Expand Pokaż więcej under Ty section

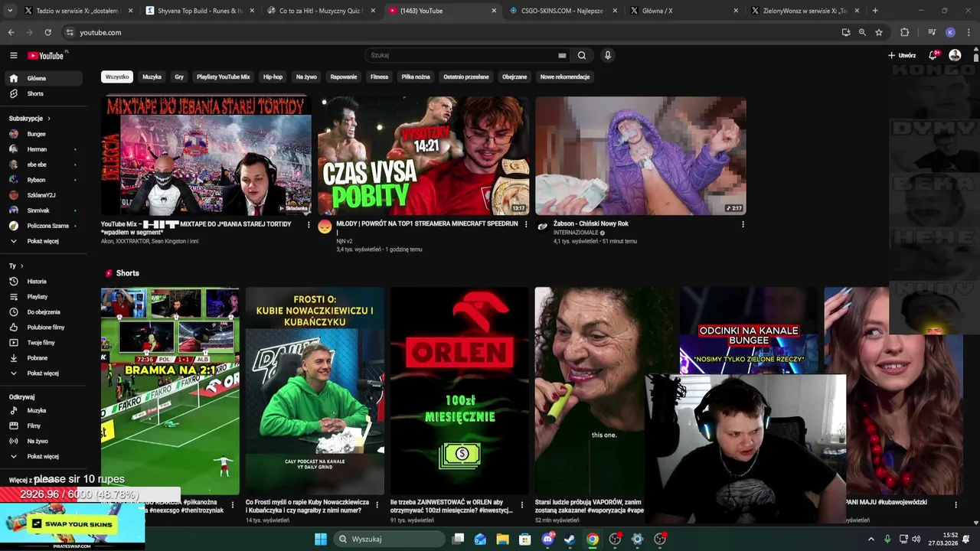[43, 373]
